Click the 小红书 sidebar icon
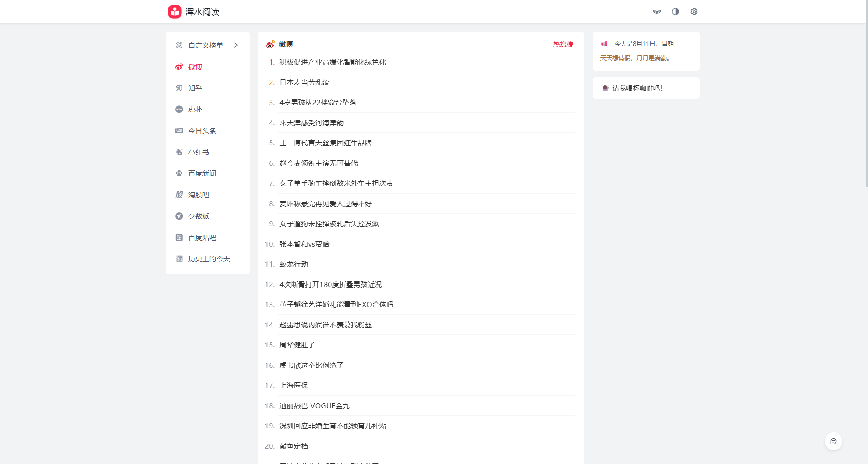The height and width of the screenshot is (464, 868). tap(179, 152)
